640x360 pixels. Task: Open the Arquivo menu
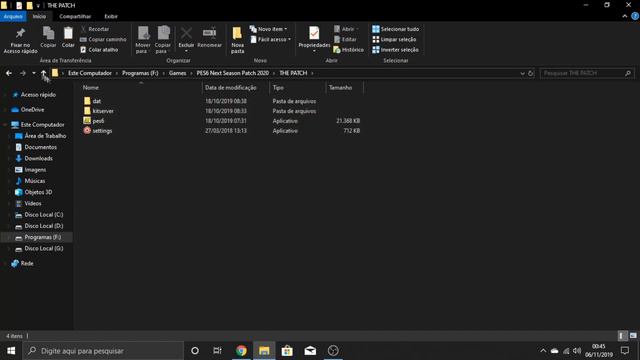[x=13, y=16]
